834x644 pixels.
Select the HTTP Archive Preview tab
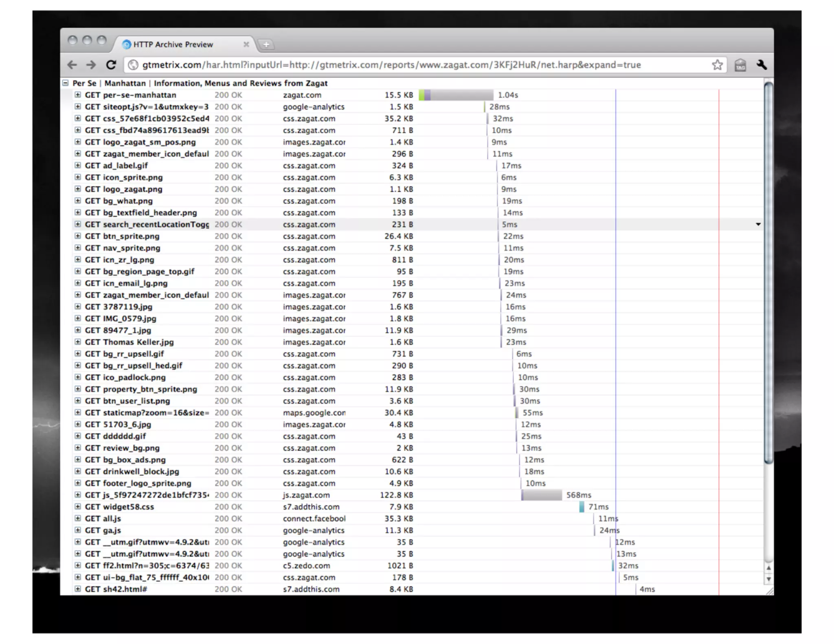coord(173,44)
